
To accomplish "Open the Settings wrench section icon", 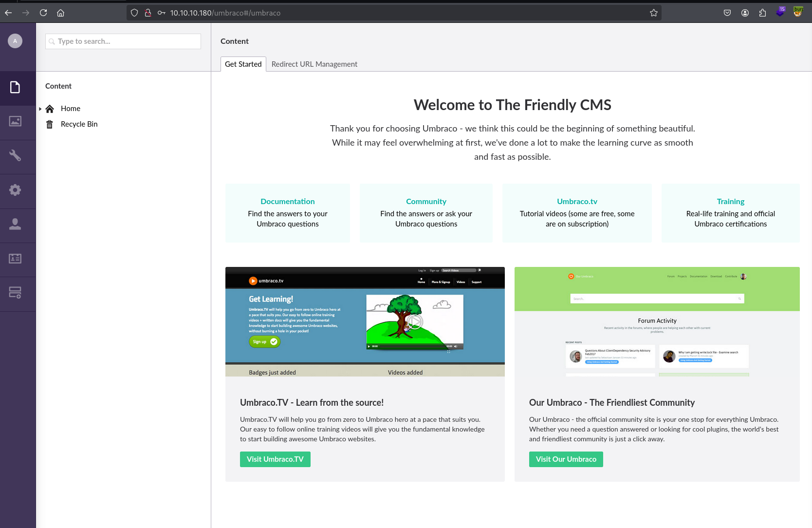I will 15,155.
